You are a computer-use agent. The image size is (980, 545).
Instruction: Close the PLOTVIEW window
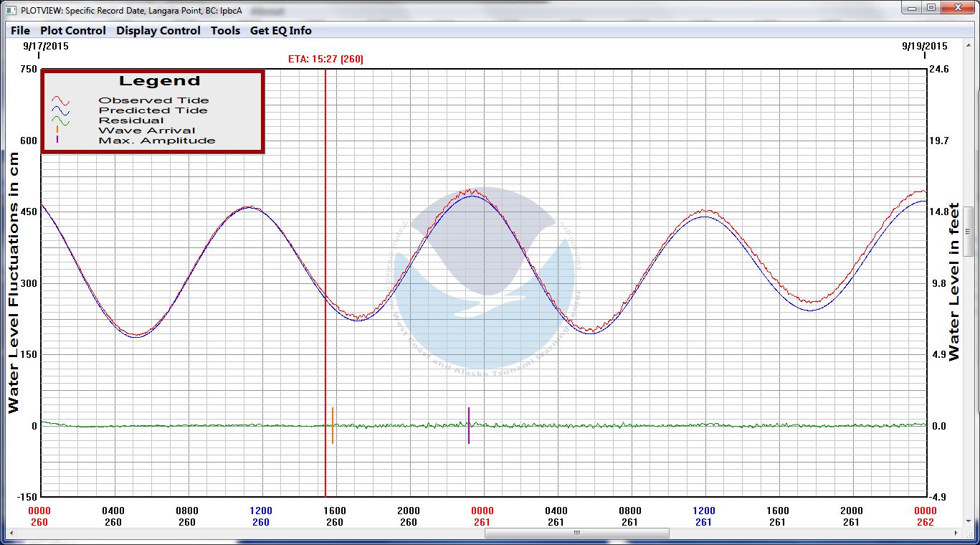(x=958, y=7)
